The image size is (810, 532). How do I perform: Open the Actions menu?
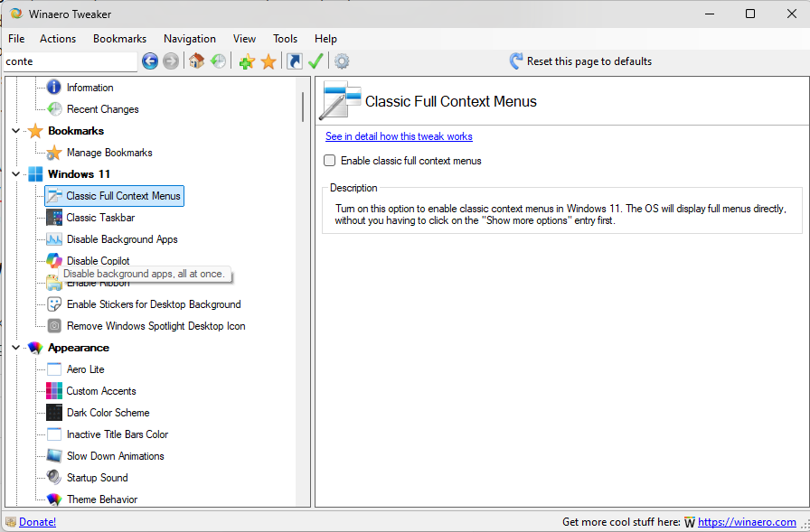[58, 39]
